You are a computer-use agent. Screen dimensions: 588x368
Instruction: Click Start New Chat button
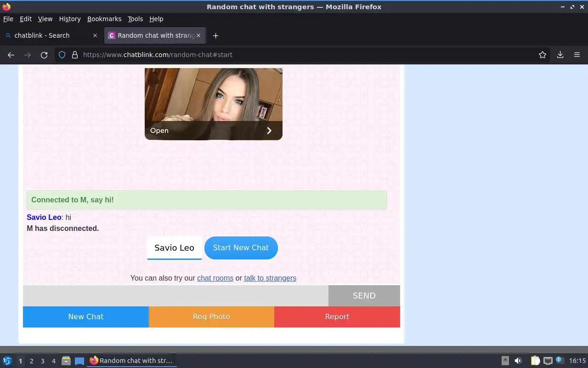tap(241, 248)
